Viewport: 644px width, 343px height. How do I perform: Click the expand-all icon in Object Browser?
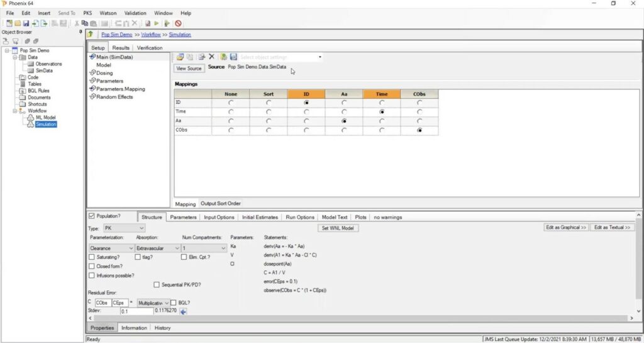coord(27,41)
